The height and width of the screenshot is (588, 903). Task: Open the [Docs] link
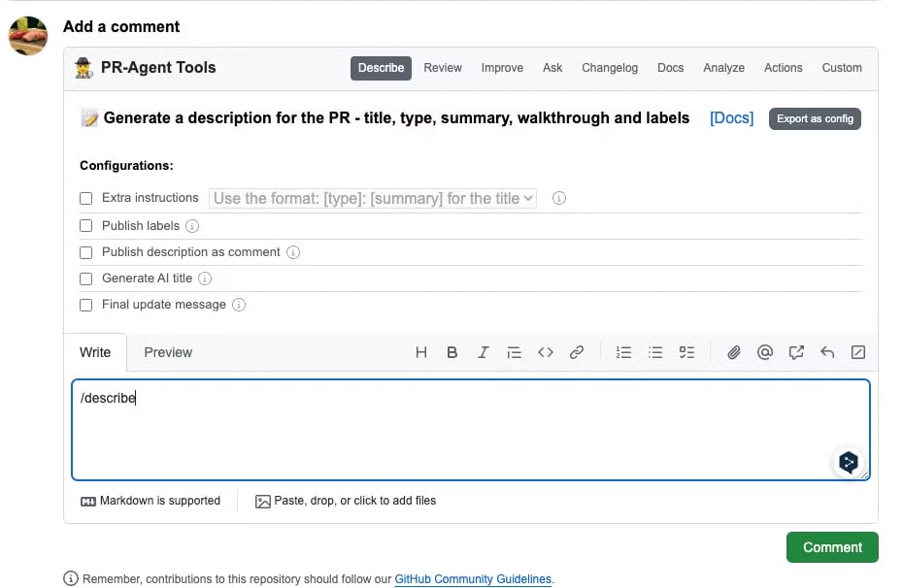click(x=731, y=118)
